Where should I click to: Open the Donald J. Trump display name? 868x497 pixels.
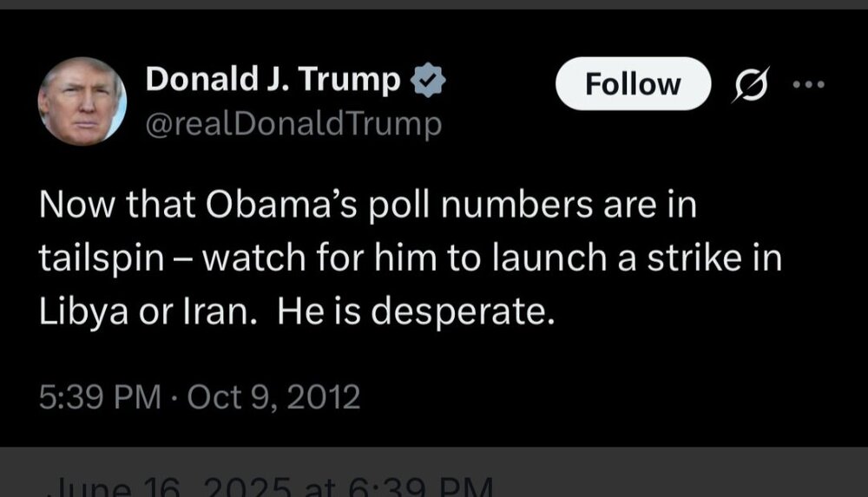point(273,82)
